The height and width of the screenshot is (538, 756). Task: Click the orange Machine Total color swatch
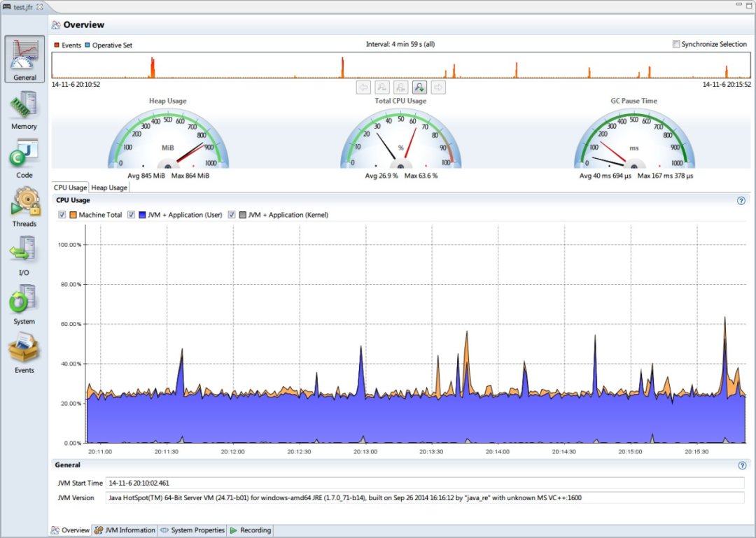(x=73, y=215)
